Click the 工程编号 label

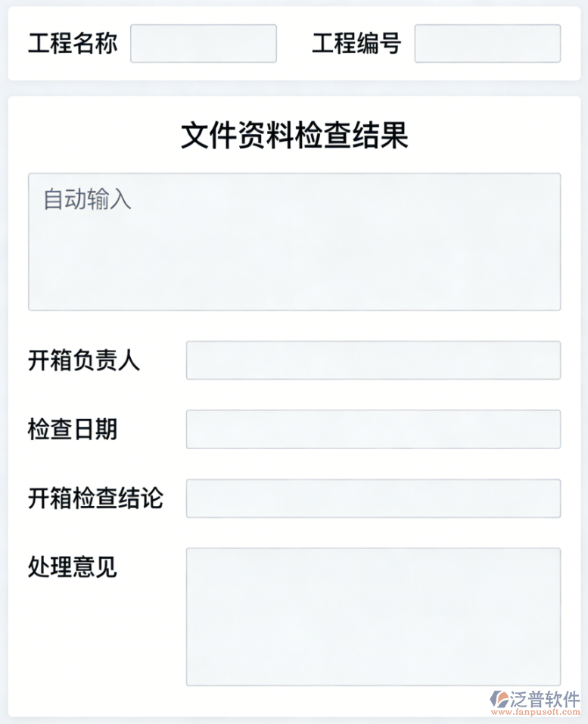point(356,44)
